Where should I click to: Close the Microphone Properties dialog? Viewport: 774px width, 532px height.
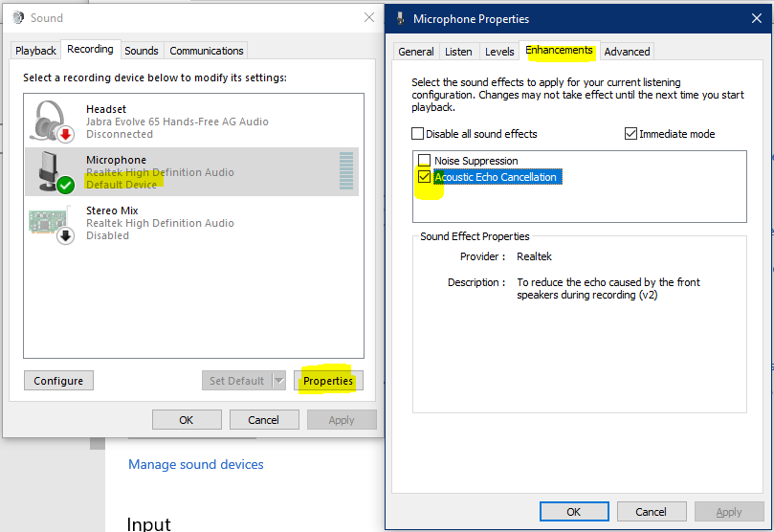tap(756, 19)
